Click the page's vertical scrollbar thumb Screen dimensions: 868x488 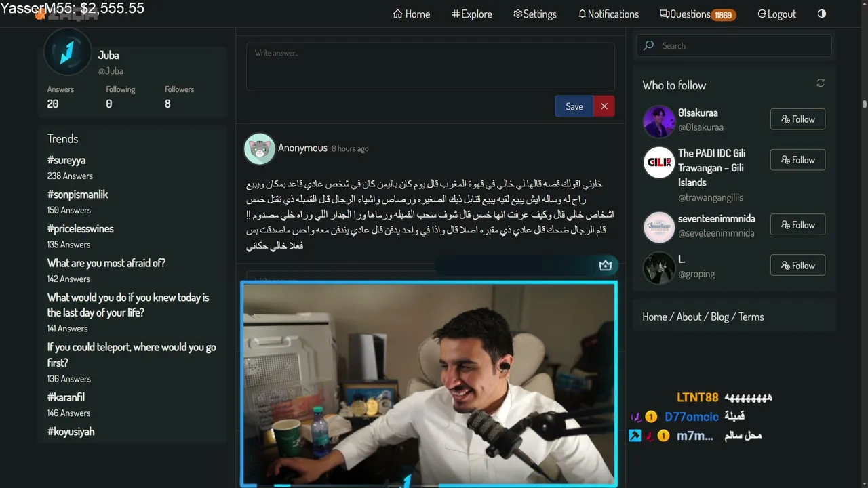865,104
